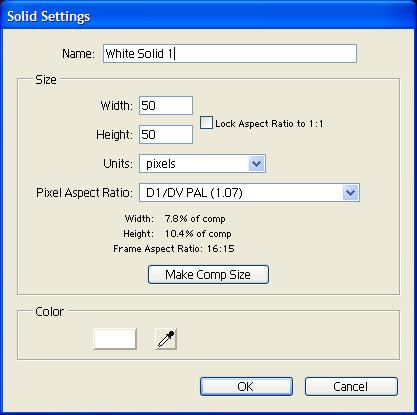The height and width of the screenshot is (415, 417).
Task: Click the Solid Settings title bar
Action: [208, 16]
